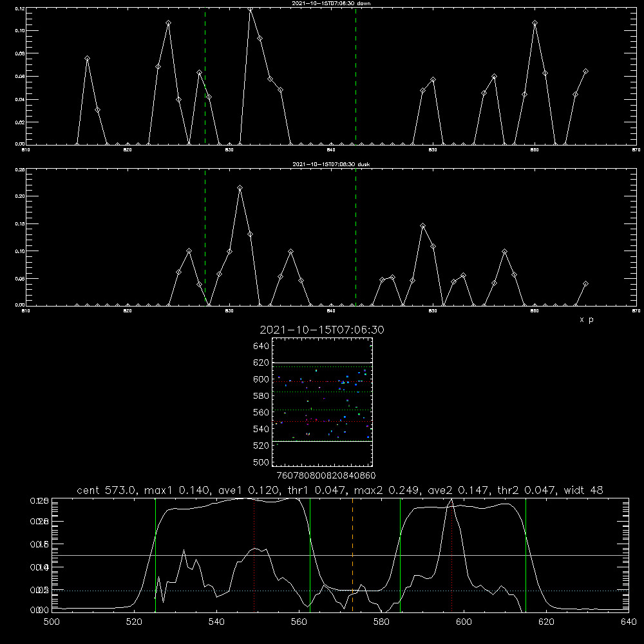
Task: Click the 'x p' label below dusk plot
Action: pos(587,319)
